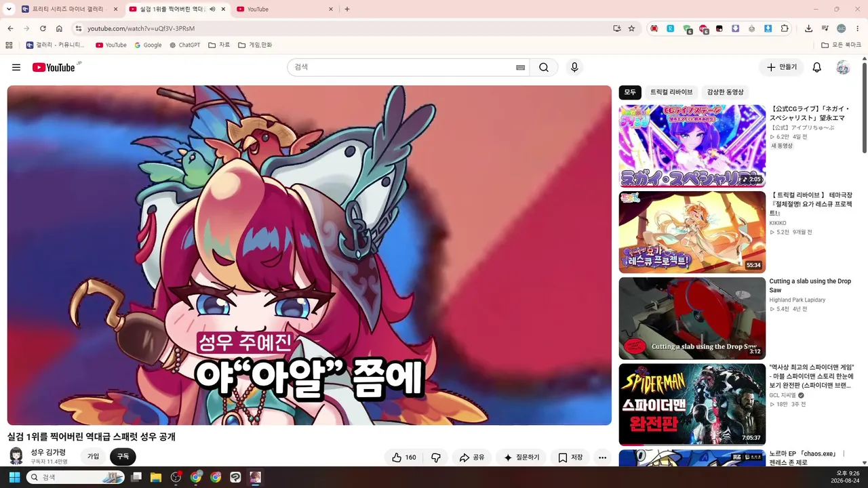Click the 가입 join button
This screenshot has height=488, width=868.
93,457
